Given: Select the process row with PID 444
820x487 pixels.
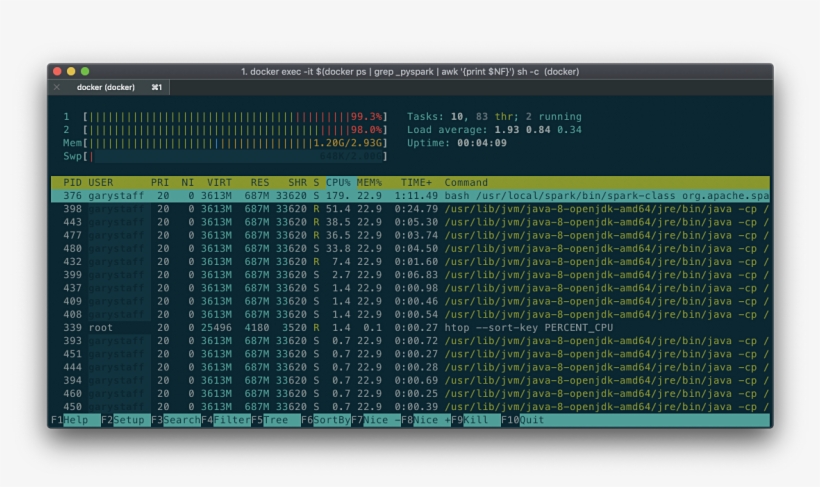Looking at the screenshot, I should 411,367.
